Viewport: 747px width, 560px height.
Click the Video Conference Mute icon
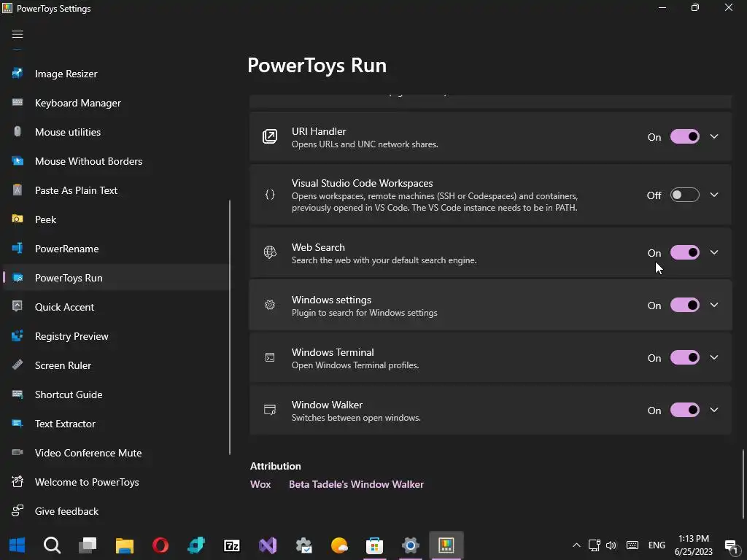[18, 452]
